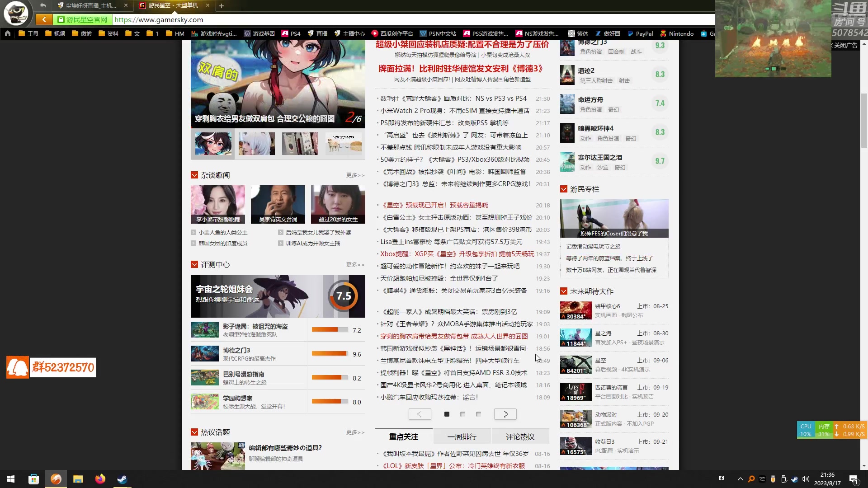
Task: Open a new browser tab
Action: pos(222,6)
